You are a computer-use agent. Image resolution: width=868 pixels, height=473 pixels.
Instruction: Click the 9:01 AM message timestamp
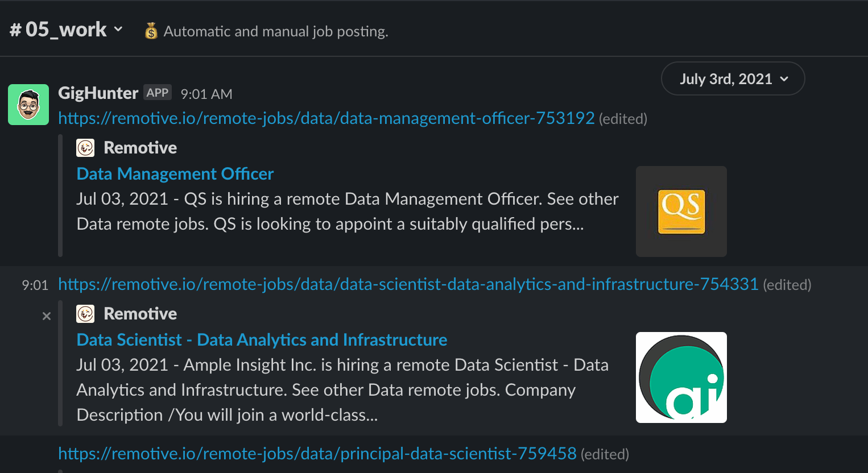(206, 94)
